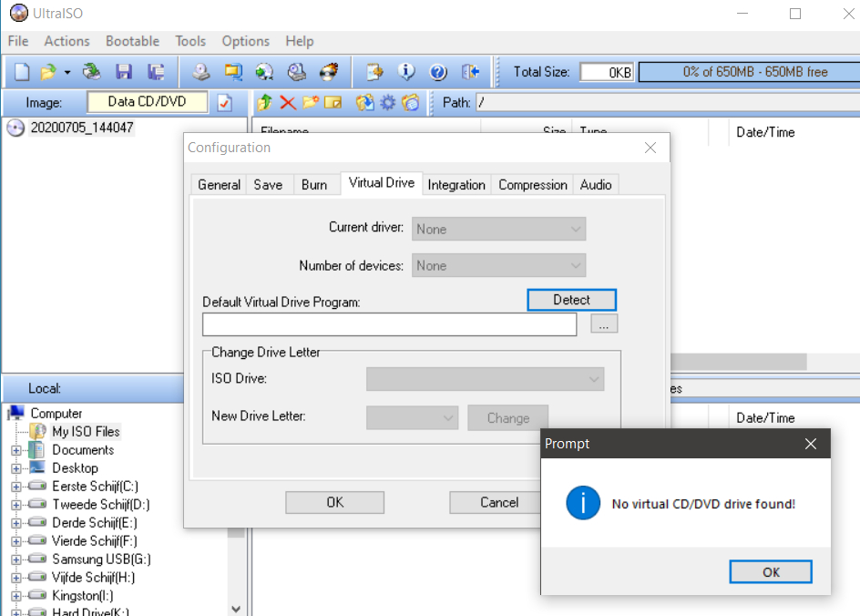
Task: Click the red X delete icon
Action: point(287,103)
